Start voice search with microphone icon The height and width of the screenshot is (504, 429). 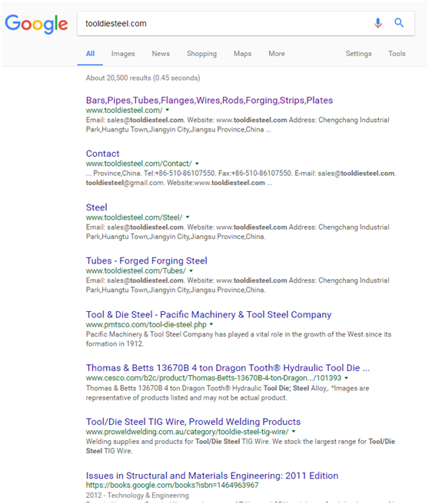tap(377, 23)
